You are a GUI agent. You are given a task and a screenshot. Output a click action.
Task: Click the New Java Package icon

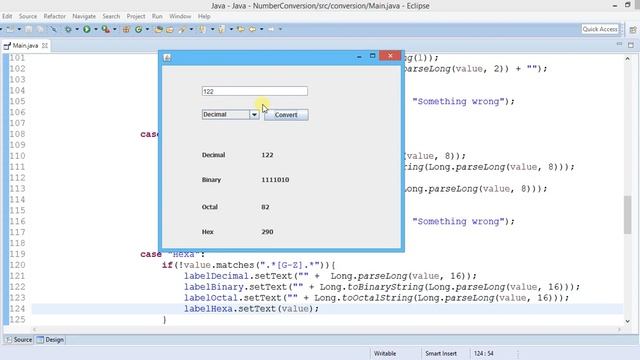coord(126,29)
